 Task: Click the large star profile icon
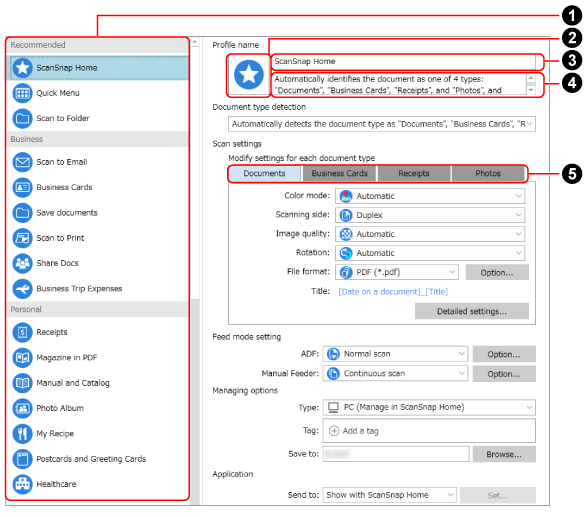pos(248,75)
